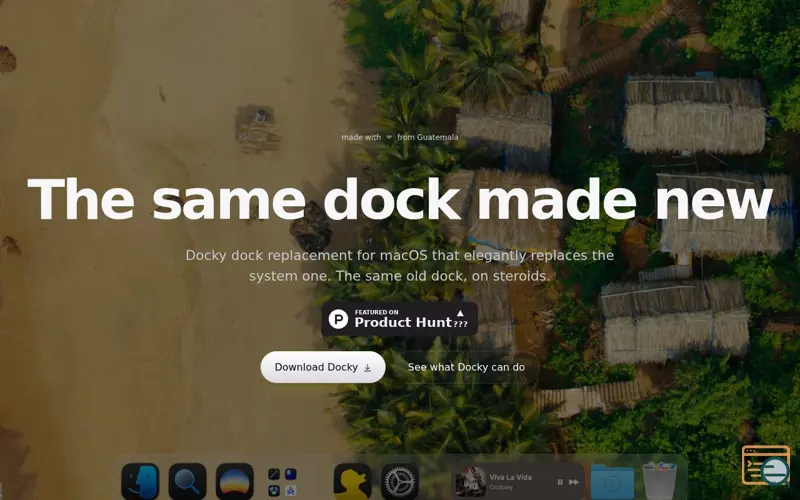The height and width of the screenshot is (500, 800).
Task: Click the Viva La Vida album artwork
Action: [x=470, y=482]
